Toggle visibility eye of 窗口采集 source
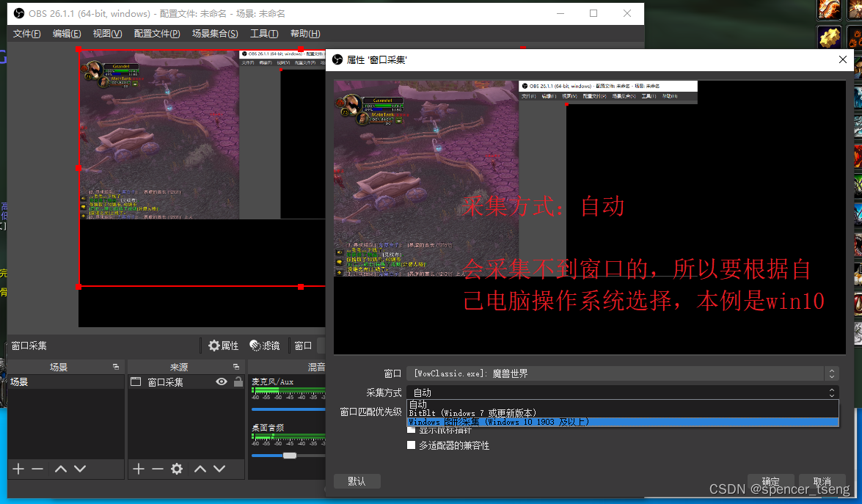 [x=222, y=381]
